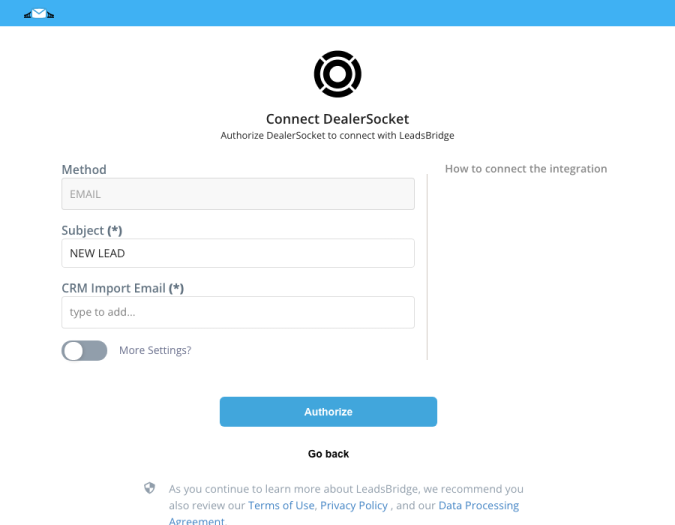Click the CRM Import Email (*) label
The image size is (675, 525).
pyautogui.click(x=123, y=288)
